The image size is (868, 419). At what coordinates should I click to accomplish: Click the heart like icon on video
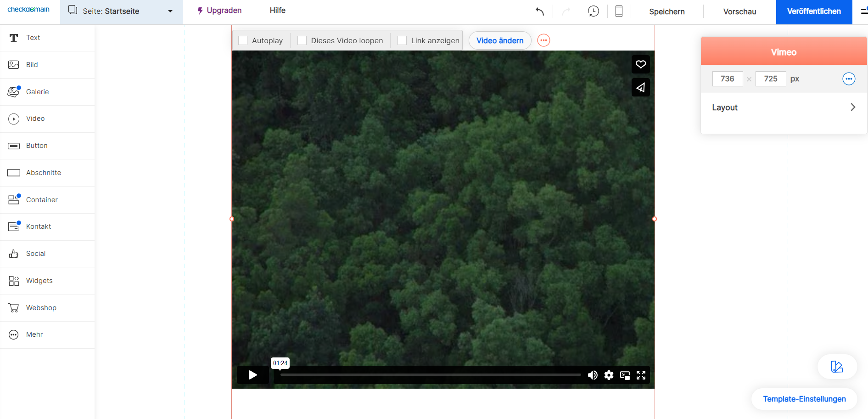point(641,64)
